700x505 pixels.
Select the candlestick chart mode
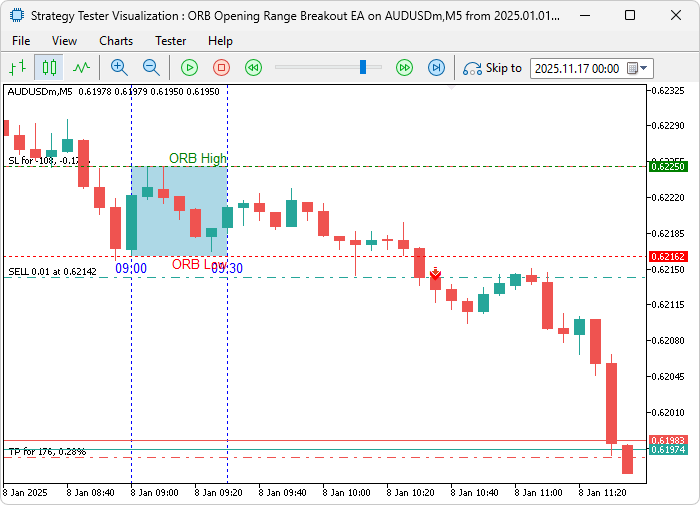coord(49,68)
